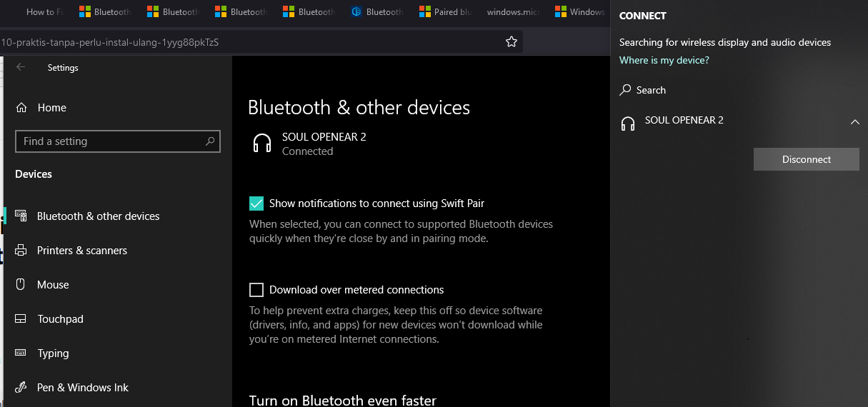Click the browser address bar URL
Screen dimensions: 868x407
pos(111,42)
